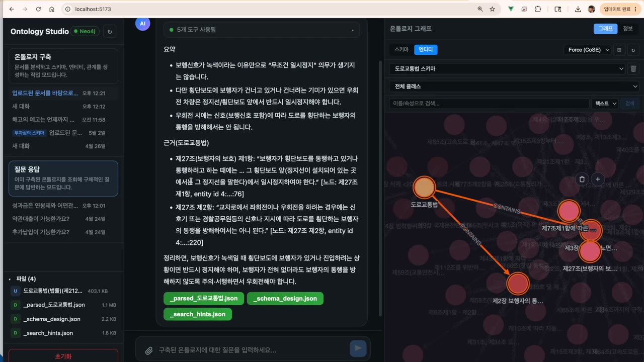
Task: Open zoom controls in address bar
Action: (480, 9)
